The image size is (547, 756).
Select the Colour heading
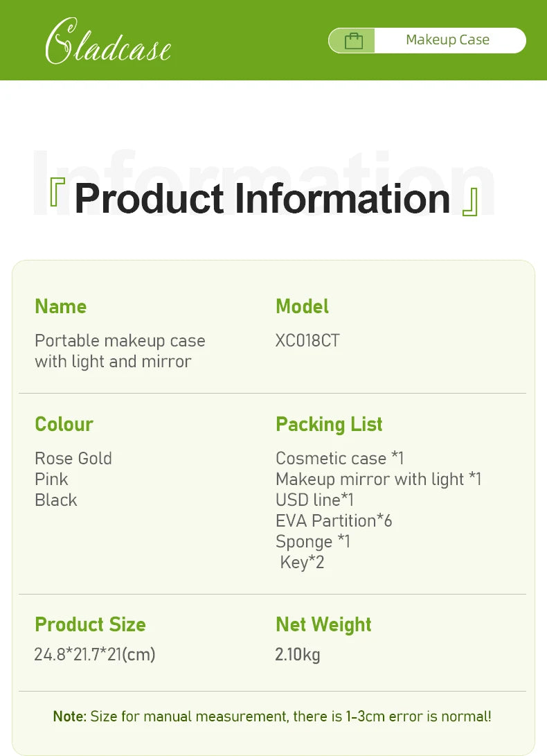coord(64,424)
